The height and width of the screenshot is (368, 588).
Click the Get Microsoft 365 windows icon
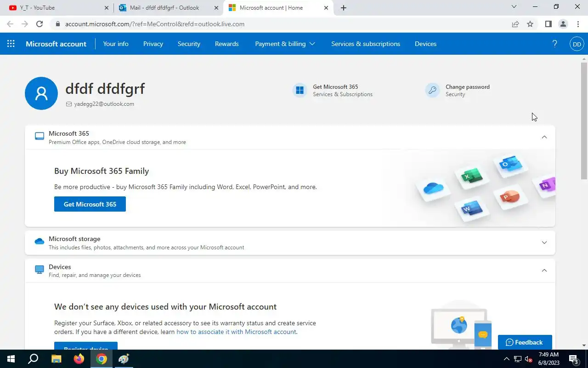pyautogui.click(x=300, y=90)
